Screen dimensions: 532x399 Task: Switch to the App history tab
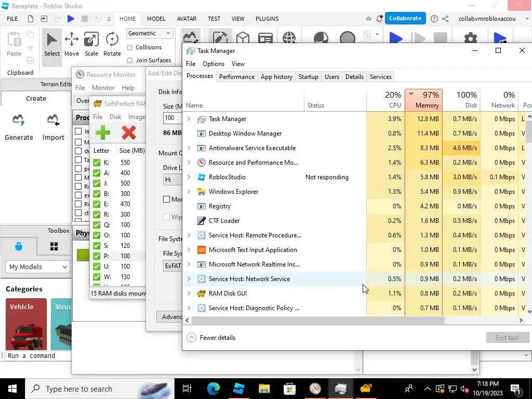coord(276,77)
